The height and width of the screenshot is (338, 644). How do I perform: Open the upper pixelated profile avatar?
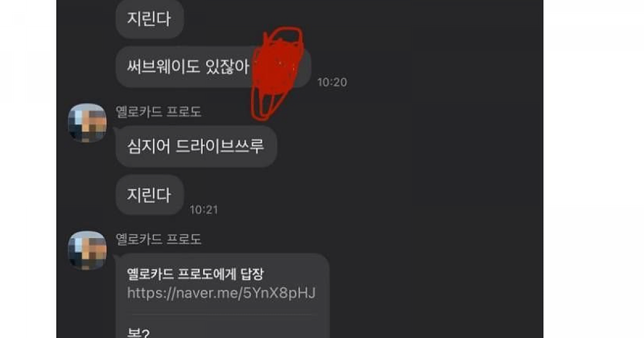click(87, 123)
